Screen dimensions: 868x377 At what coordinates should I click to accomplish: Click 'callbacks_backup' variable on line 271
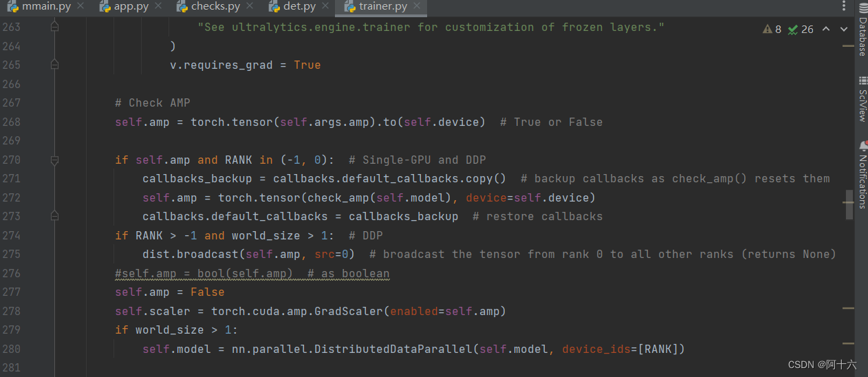(x=197, y=178)
